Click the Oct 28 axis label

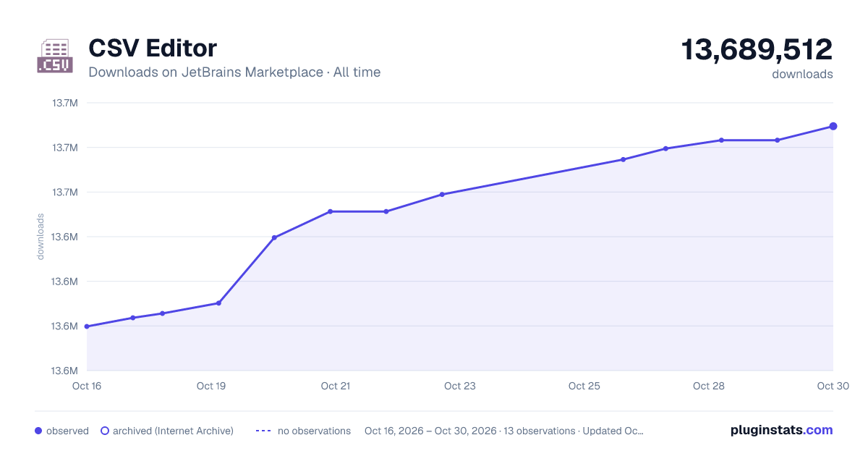tap(709, 386)
